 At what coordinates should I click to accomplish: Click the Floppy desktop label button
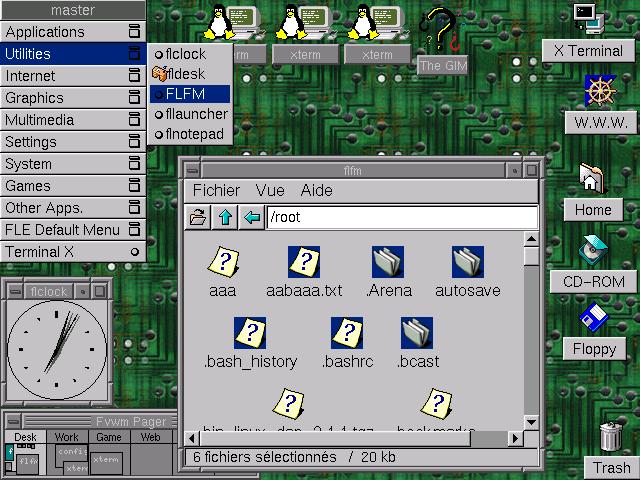(594, 349)
